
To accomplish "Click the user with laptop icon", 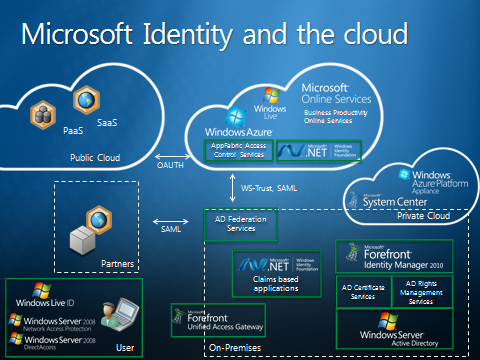I will [120, 314].
